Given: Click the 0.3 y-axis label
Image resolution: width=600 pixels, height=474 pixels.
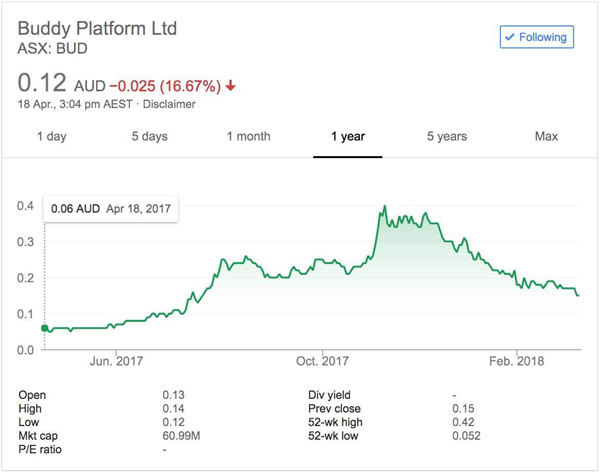Looking at the screenshot, I should pos(25,242).
